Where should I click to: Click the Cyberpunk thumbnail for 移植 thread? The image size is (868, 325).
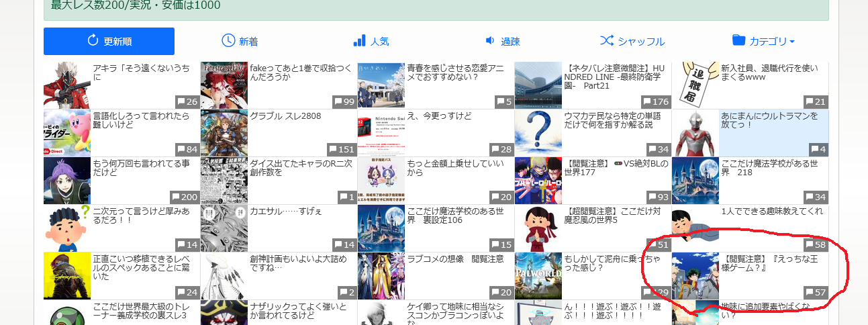(67, 276)
